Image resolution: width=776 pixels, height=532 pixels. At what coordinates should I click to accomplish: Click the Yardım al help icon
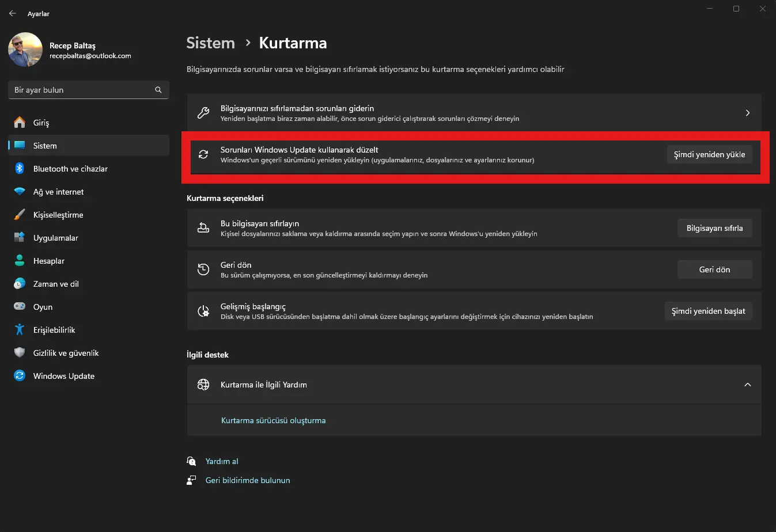(192, 461)
